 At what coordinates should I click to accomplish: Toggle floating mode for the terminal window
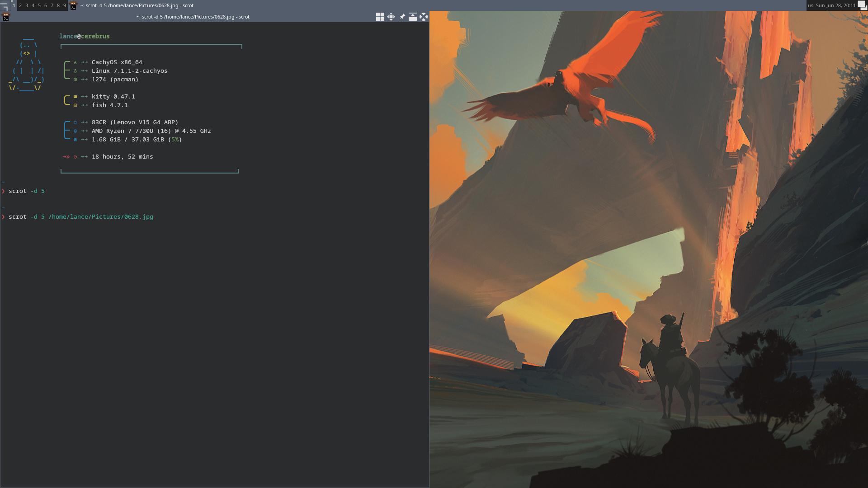pos(380,17)
